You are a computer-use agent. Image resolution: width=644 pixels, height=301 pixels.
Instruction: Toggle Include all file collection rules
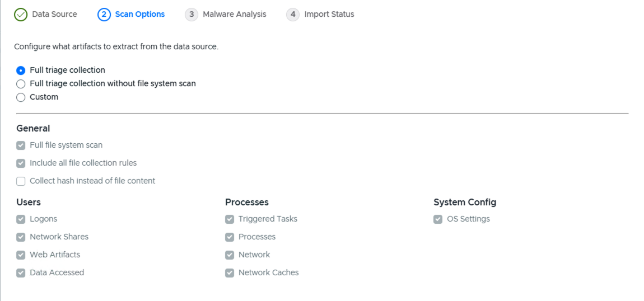click(x=21, y=163)
